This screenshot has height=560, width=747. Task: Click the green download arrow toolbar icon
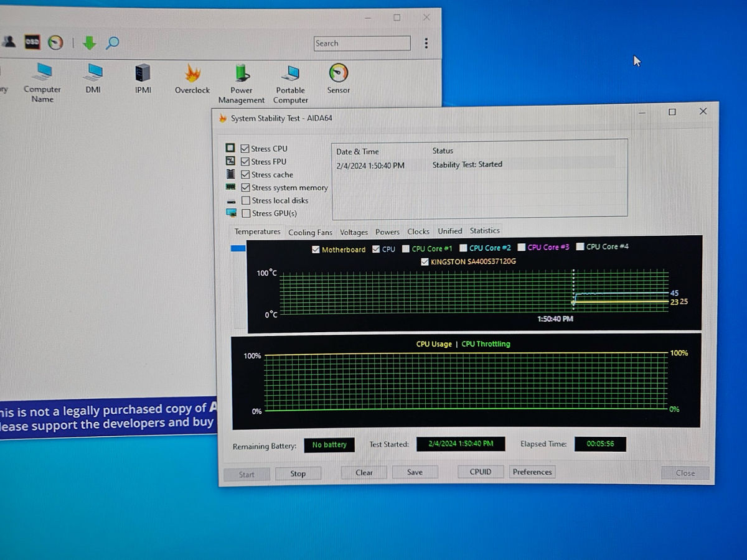90,43
